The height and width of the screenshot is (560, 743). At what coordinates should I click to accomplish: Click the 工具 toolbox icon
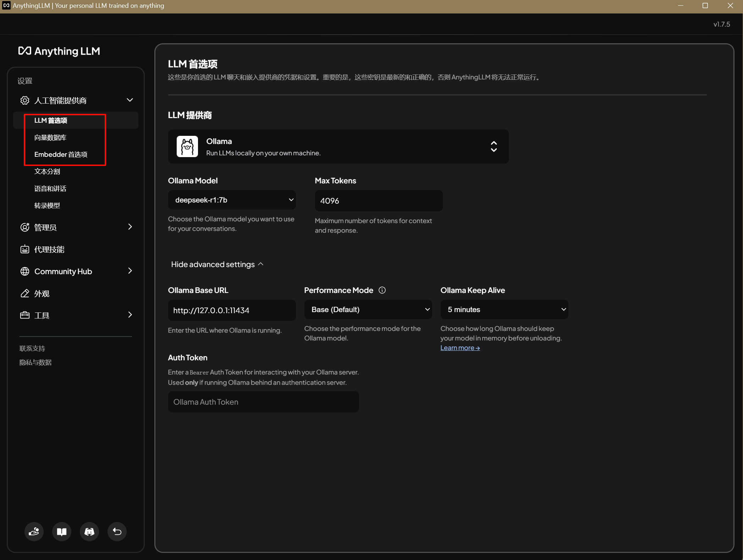point(25,315)
